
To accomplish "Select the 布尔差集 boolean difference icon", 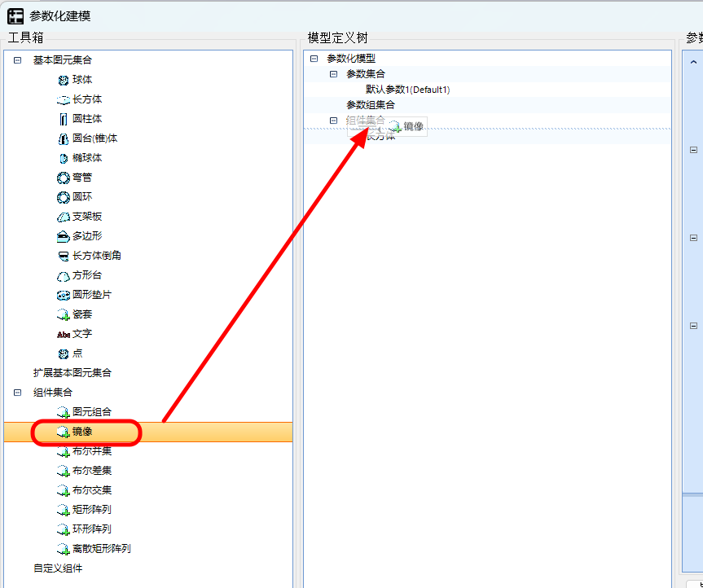I will [x=64, y=471].
